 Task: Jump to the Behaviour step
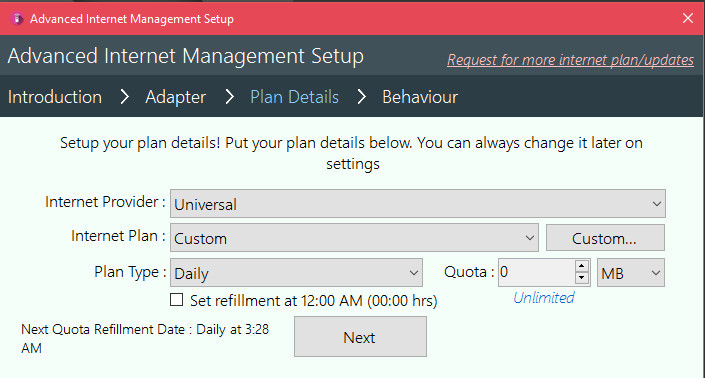(420, 97)
